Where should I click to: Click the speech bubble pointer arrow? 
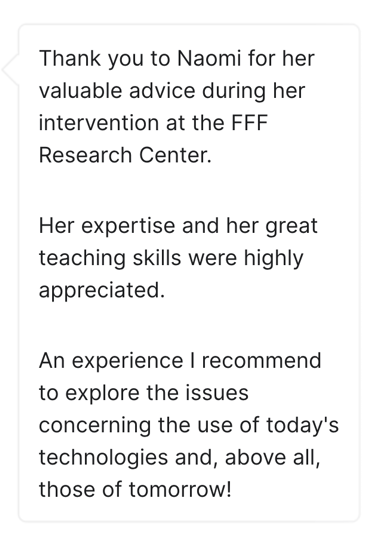[x=10, y=70]
